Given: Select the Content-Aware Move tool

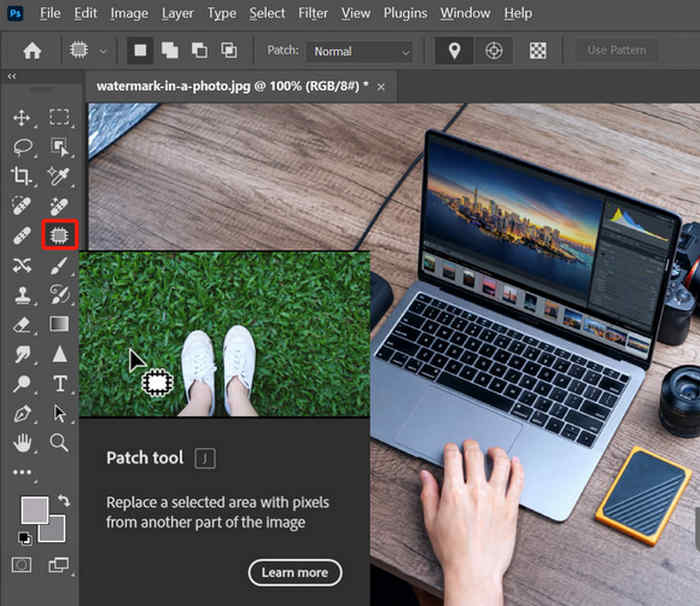Looking at the screenshot, I should coord(22,265).
